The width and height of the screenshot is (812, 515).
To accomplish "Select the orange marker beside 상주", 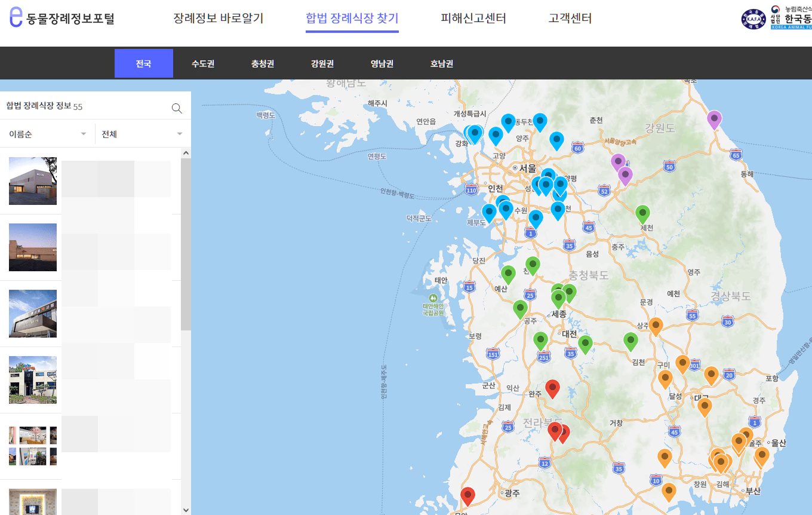I will click(x=656, y=327).
